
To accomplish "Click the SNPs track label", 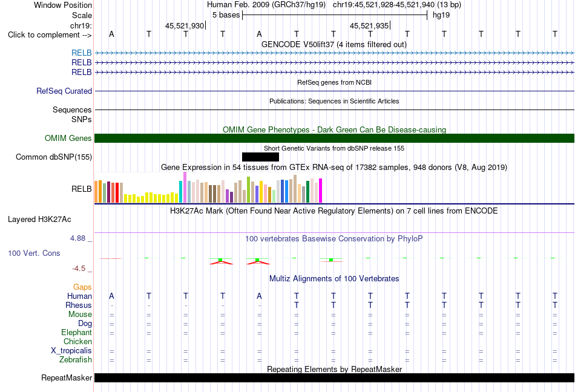I will (82, 119).
